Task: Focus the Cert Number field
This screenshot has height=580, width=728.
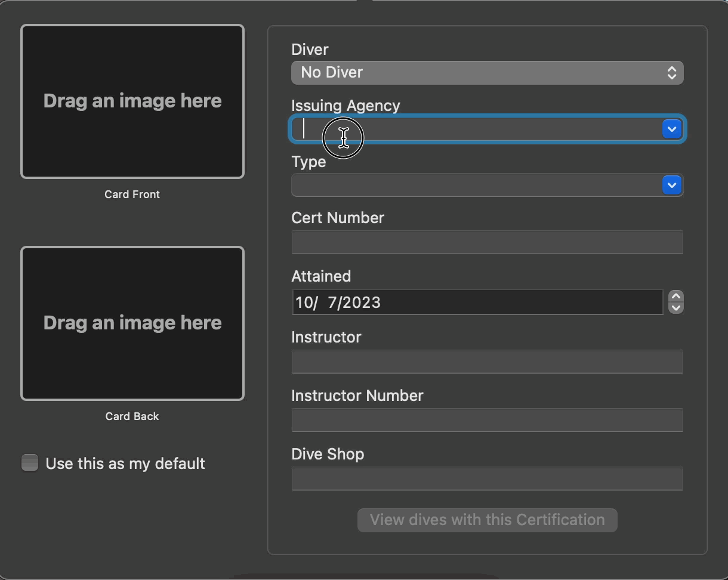Action: (x=487, y=242)
